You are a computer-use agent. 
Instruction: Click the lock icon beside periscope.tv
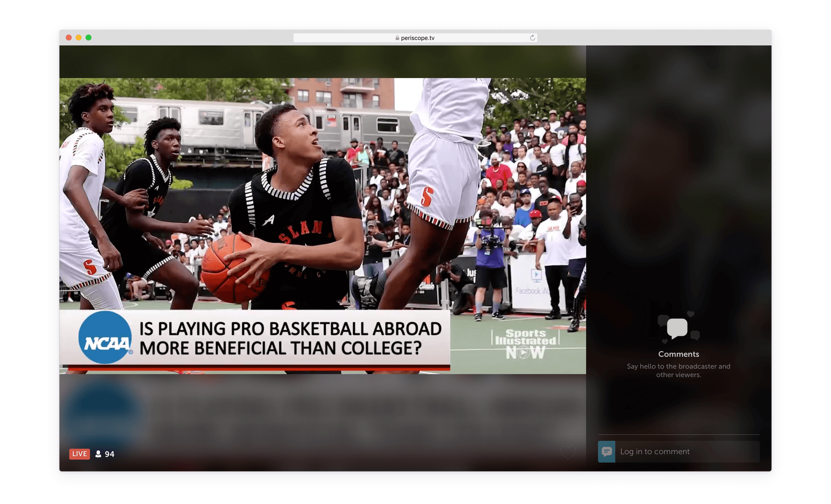pyautogui.click(x=397, y=38)
